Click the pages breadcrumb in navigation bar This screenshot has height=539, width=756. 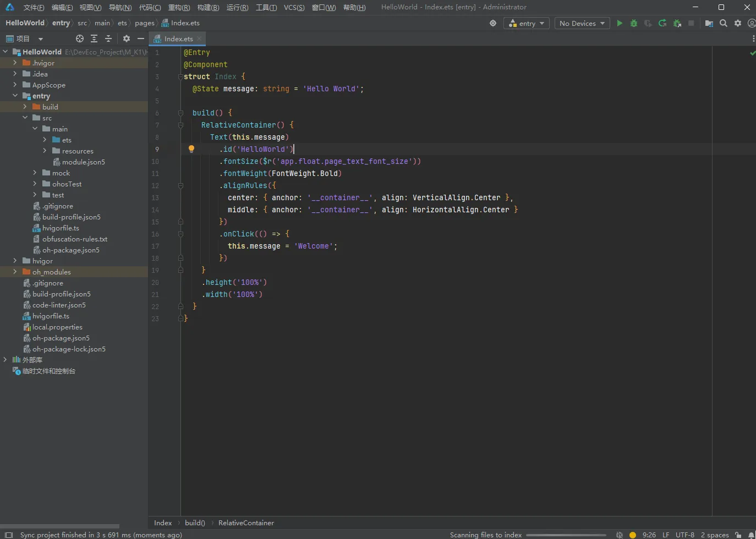144,23
